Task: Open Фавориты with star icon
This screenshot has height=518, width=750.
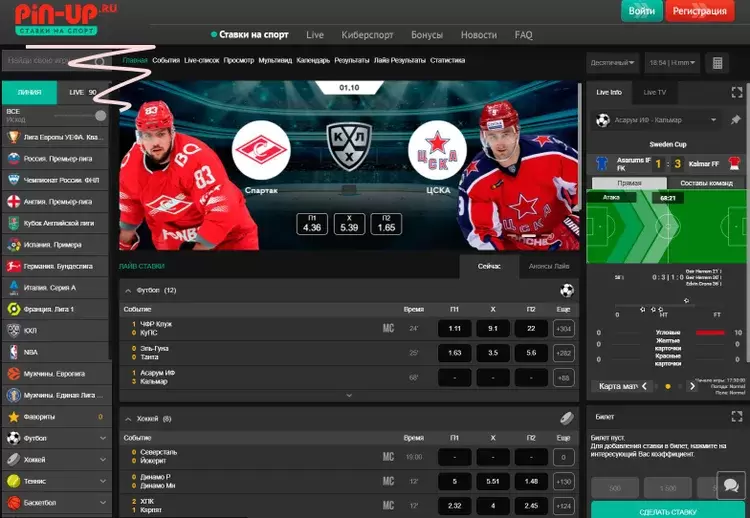Action: click(56, 417)
